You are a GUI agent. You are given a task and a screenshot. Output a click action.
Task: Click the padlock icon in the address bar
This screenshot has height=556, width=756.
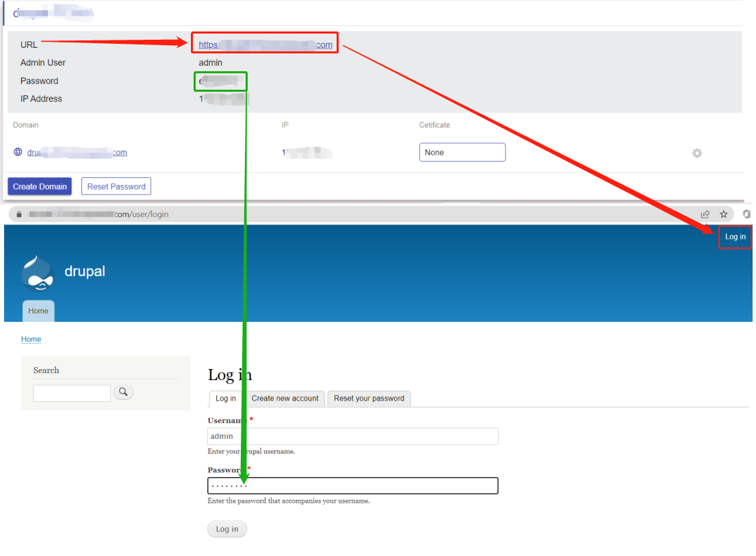tap(19, 214)
